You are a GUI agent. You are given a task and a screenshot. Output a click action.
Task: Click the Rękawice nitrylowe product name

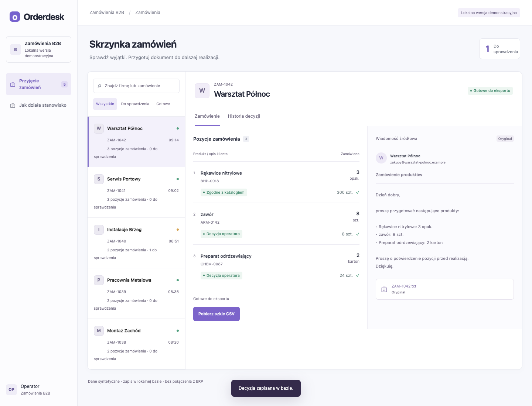pyautogui.click(x=221, y=173)
